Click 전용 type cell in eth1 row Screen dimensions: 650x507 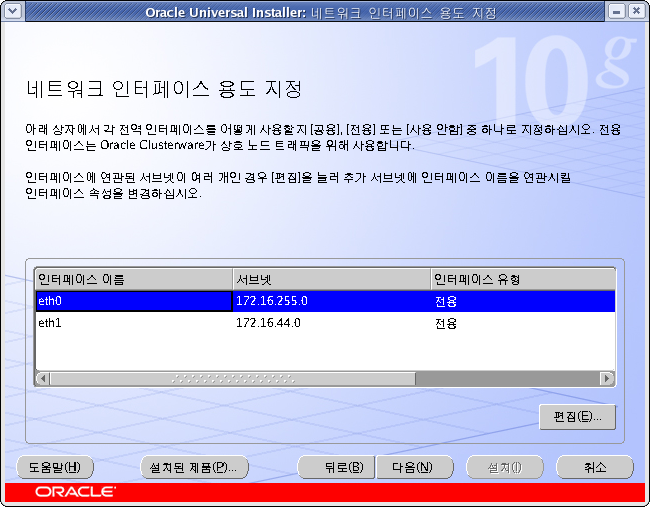pos(523,323)
